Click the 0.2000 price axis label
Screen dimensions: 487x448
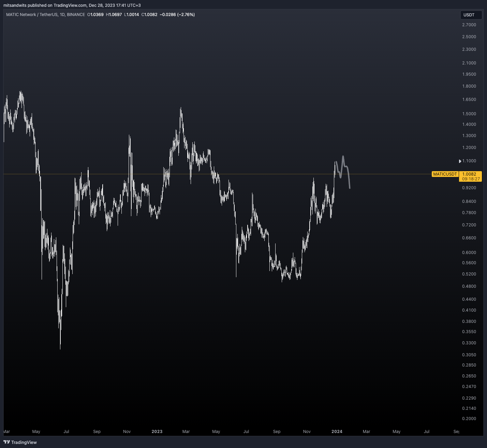click(469, 418)
